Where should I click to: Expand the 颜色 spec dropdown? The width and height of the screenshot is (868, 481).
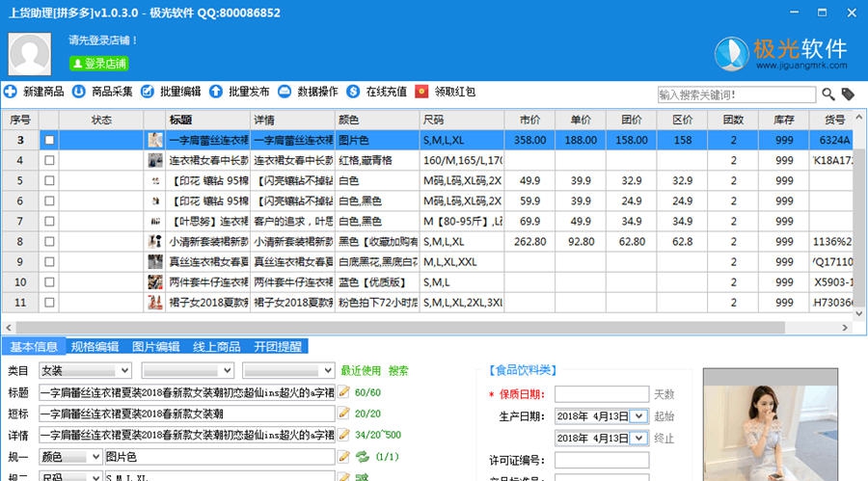[x=94, y=456]
